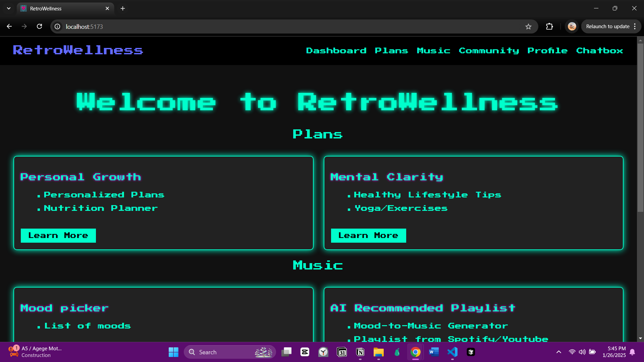The width and height of the screenshot is (644, 362).
Task: Click the site information icon in the address bar
Action: (58, 26)
